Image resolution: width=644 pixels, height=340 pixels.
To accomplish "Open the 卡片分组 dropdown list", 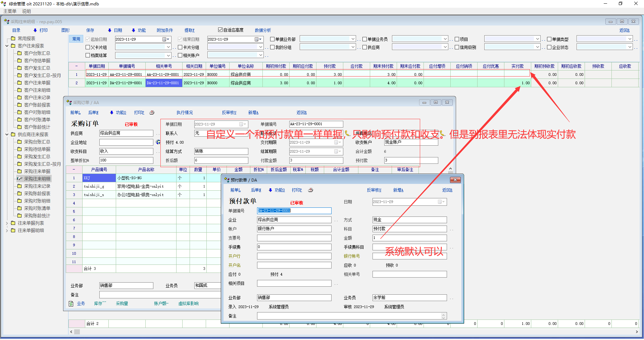I will tap(260, 47).
